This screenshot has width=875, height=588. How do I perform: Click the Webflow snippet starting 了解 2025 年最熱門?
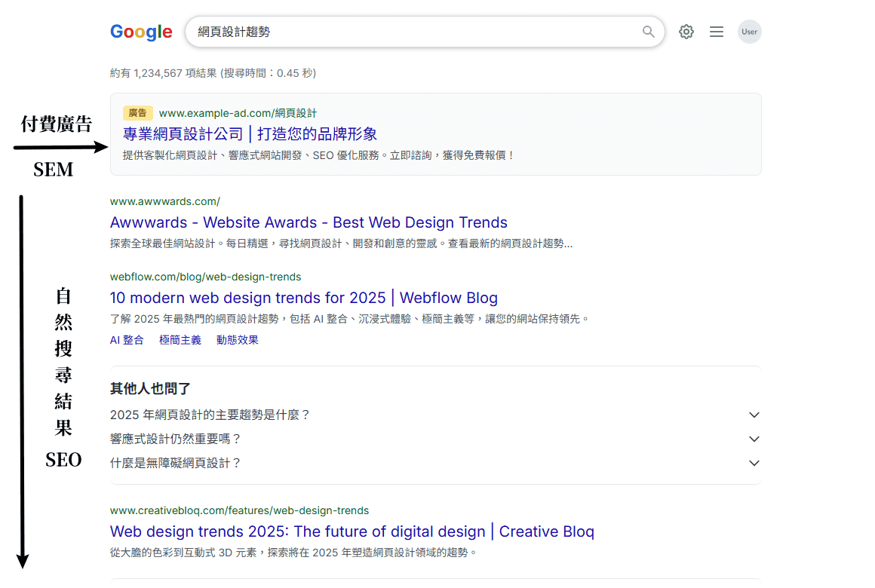click(x=350, y=319)
